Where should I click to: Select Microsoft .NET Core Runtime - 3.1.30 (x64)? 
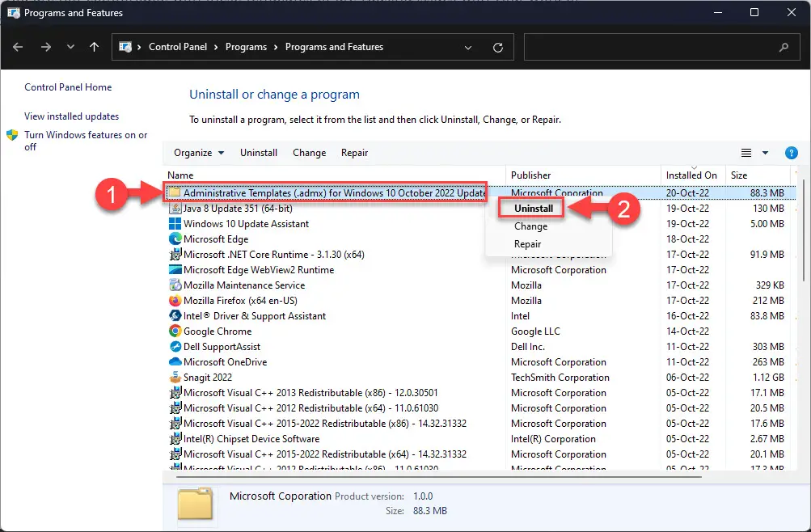(x=273, y=255)
